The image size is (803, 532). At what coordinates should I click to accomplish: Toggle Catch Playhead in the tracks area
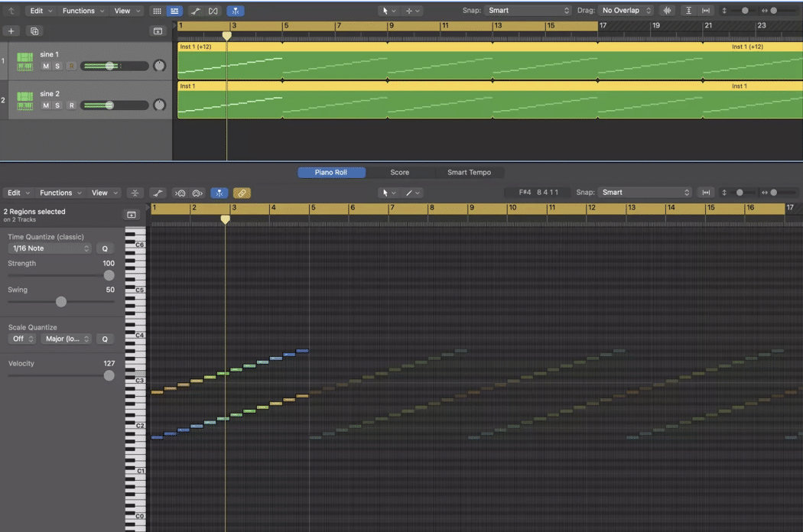(x=236, y=11)
